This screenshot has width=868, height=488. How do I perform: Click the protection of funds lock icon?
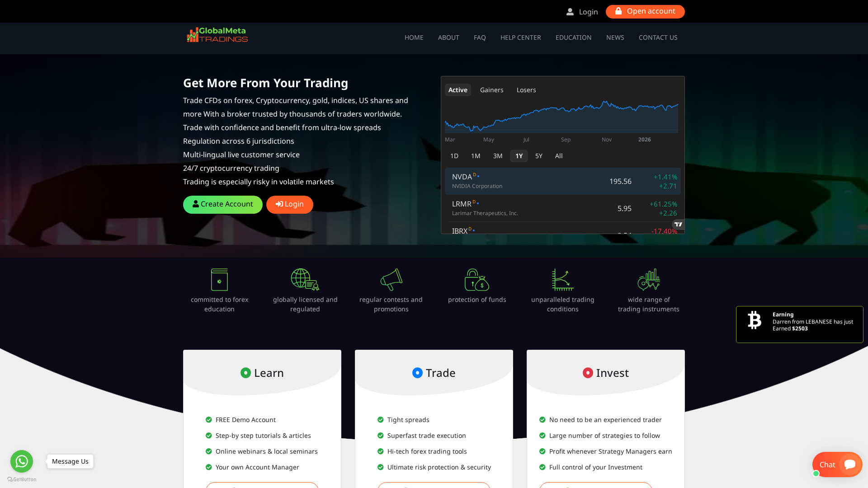[477, 280]
